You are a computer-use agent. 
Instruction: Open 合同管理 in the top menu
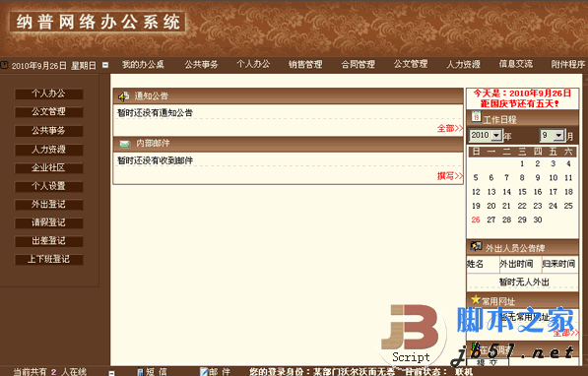click(358, 65)
